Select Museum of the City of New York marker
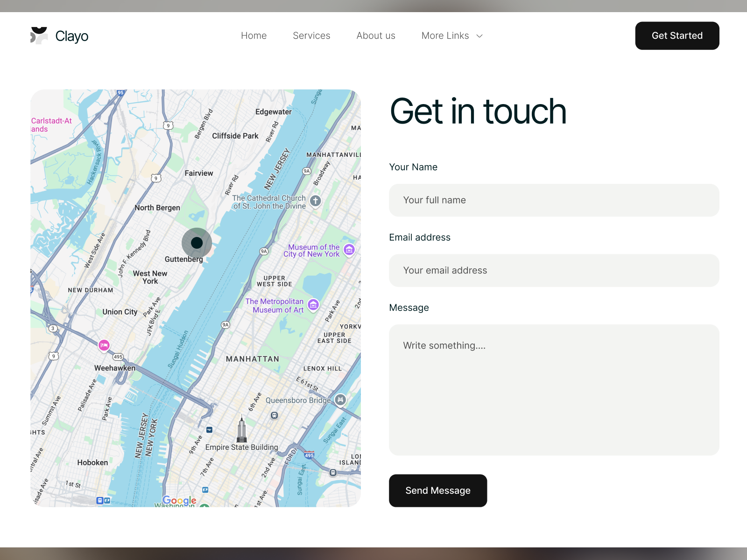This screenshot has height=560, width=747. 349,250
